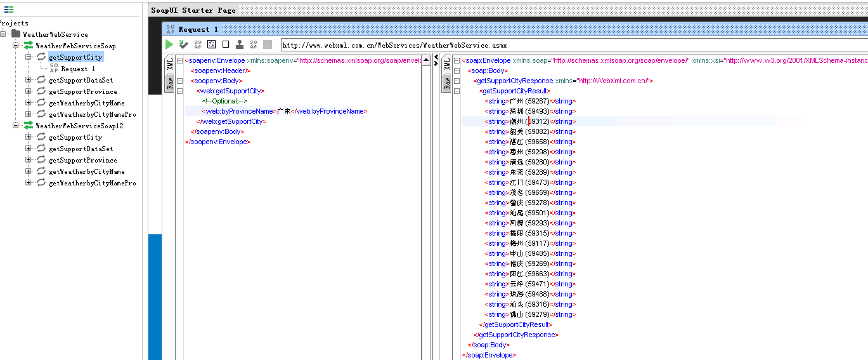This screenshot has width=868, height=360.
Task: Click the response string containing 59493
Action: (530, 111)
